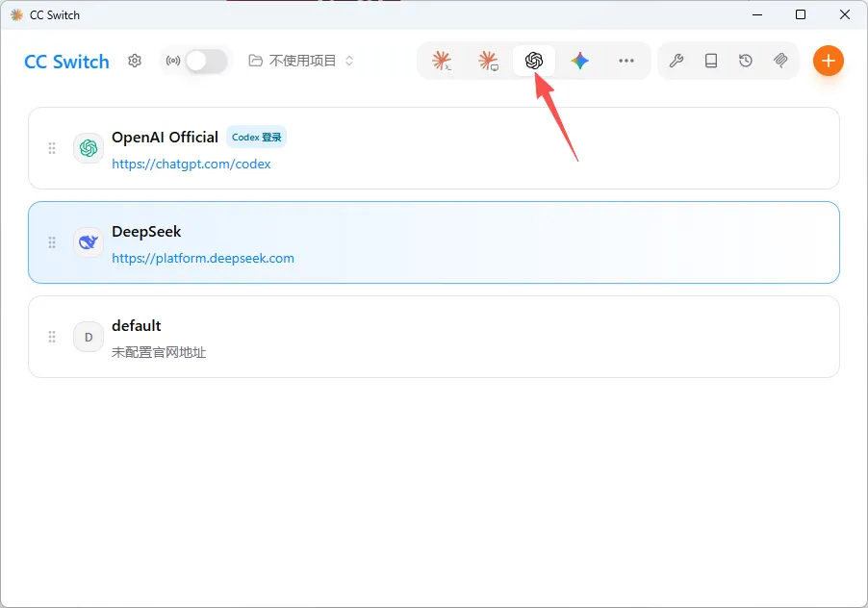Viewport: 868px width, 608px height.
Task: Grab the drag handle of default card
Action: [52, 337]
